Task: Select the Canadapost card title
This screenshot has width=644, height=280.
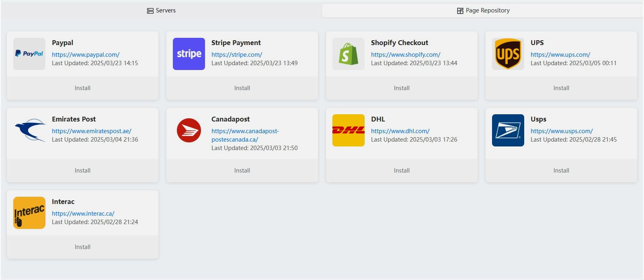Action: (x=231, y=119)
